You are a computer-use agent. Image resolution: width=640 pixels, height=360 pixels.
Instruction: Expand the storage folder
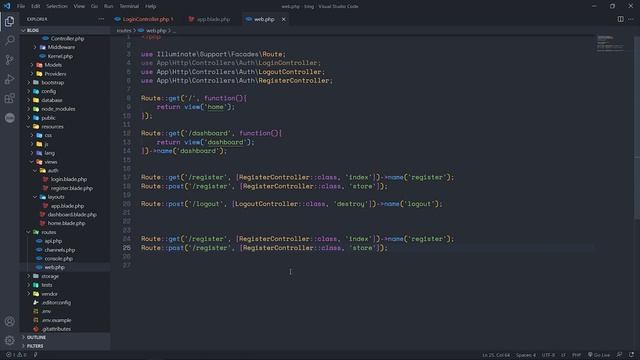click(x=65, y=276)
